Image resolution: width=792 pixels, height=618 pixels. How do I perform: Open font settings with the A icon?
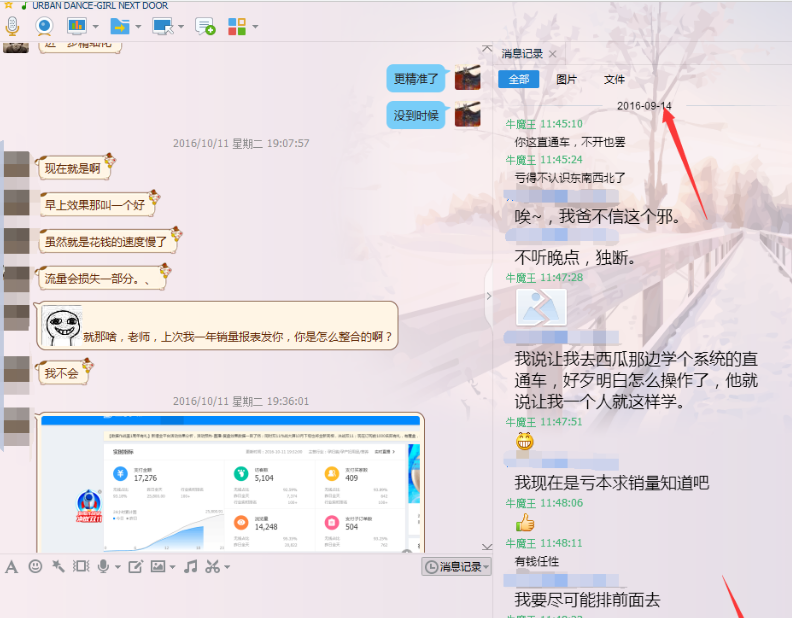click(12, 567)
